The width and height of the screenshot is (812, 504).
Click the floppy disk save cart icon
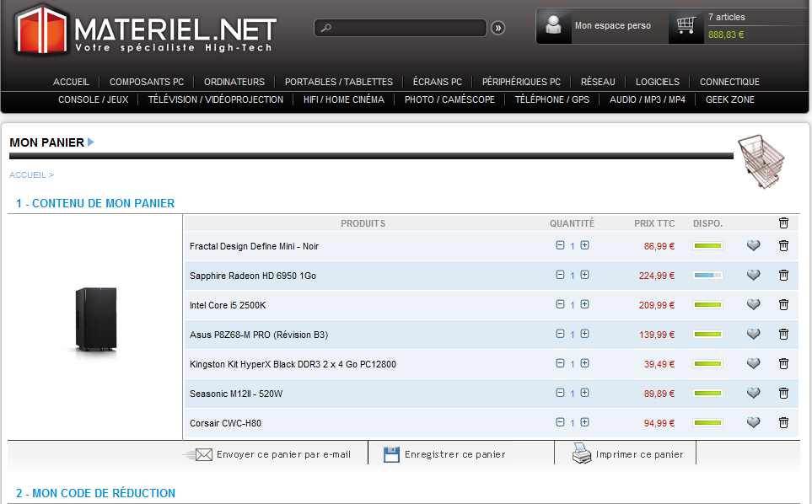click(391, 454)
